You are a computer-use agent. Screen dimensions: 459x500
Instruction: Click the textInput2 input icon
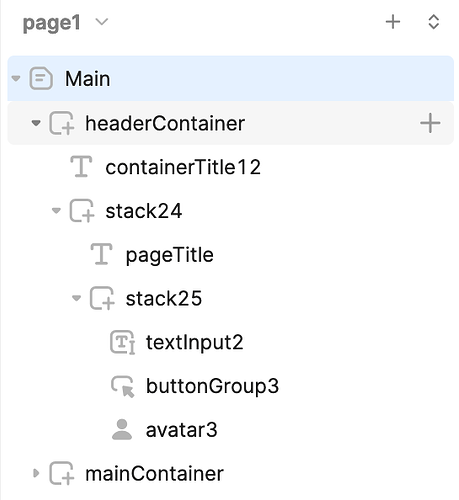click(123, 342)
